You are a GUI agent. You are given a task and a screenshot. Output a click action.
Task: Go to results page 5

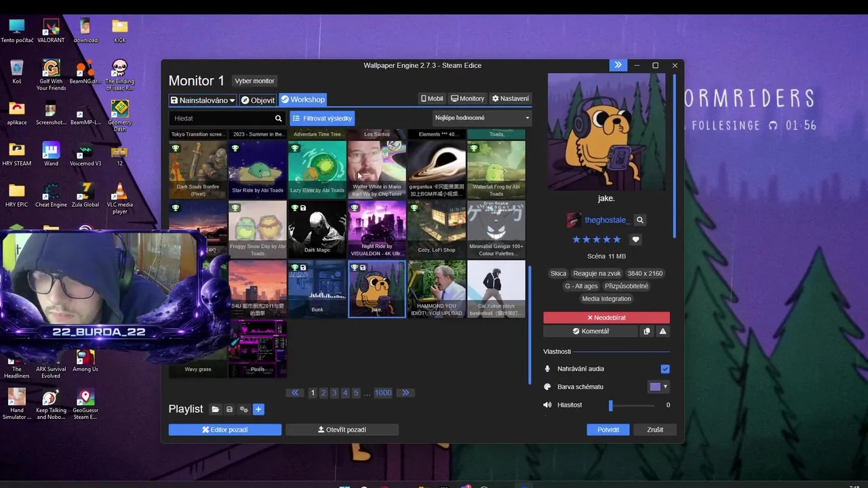(356, 392)
